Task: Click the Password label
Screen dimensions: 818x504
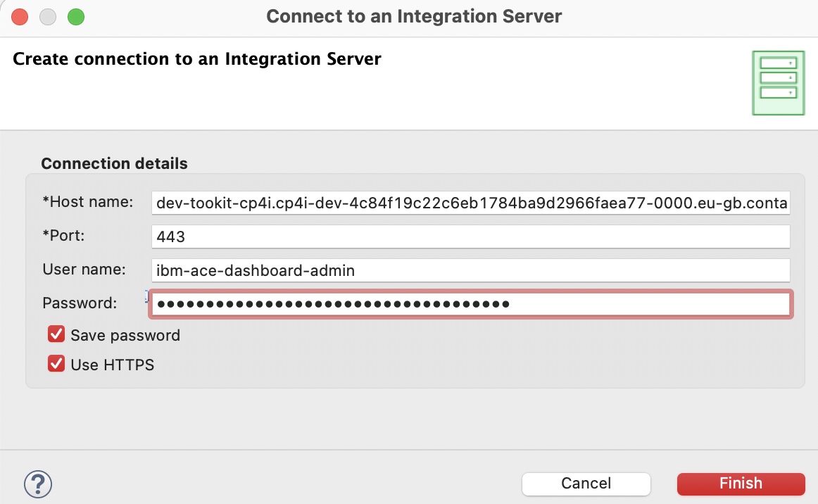Action: coord(80,303)
